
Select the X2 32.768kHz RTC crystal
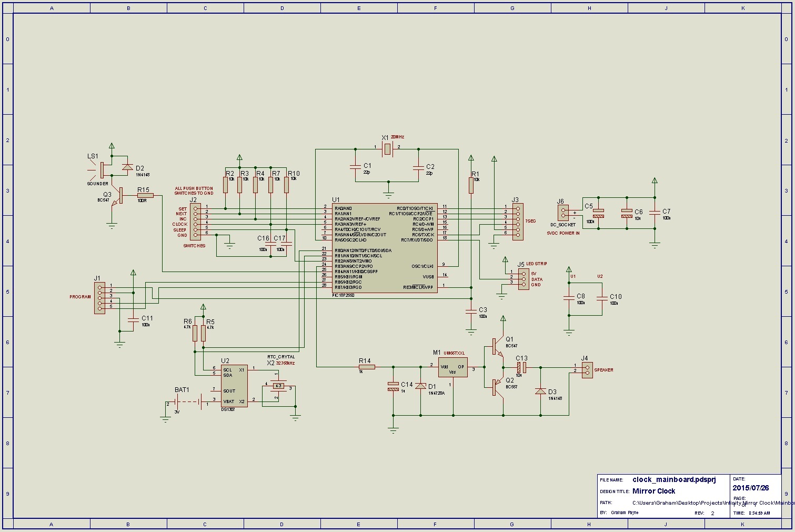pos(278,386)
